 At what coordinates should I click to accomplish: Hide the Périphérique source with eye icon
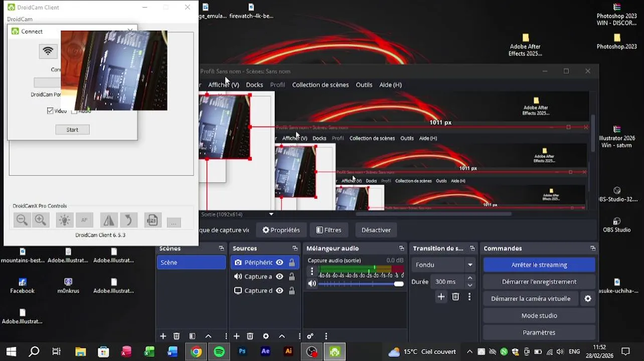click(279, 263)
